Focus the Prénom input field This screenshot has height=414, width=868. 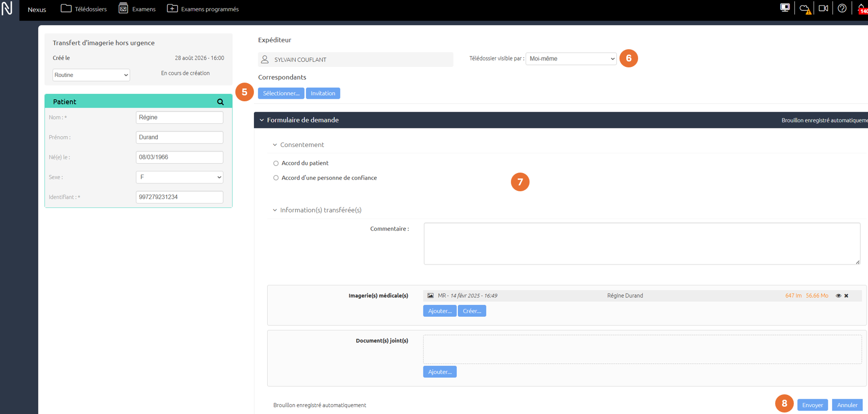pos(179,137)
